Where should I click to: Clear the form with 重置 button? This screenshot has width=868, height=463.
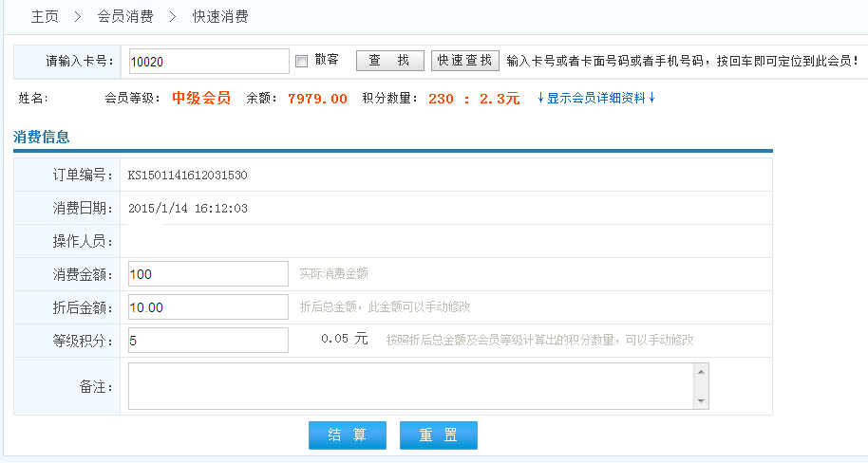click(438, 435)
